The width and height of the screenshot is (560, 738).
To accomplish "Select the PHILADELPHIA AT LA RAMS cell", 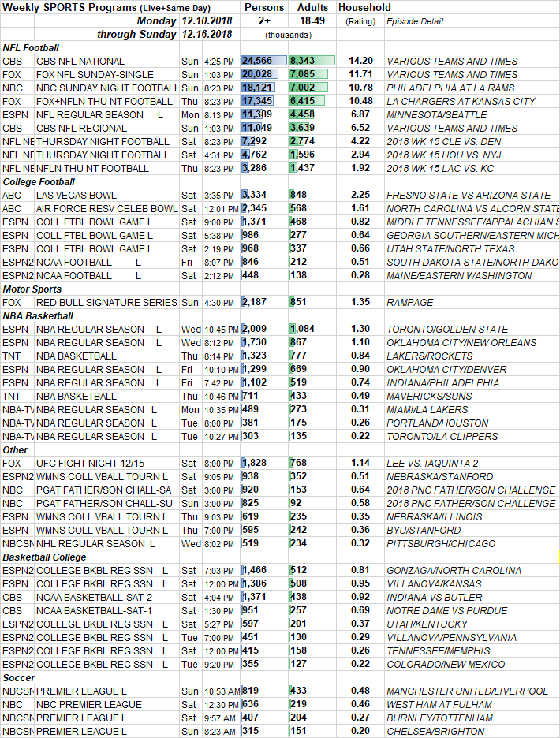I will click(x=450, y=88).
